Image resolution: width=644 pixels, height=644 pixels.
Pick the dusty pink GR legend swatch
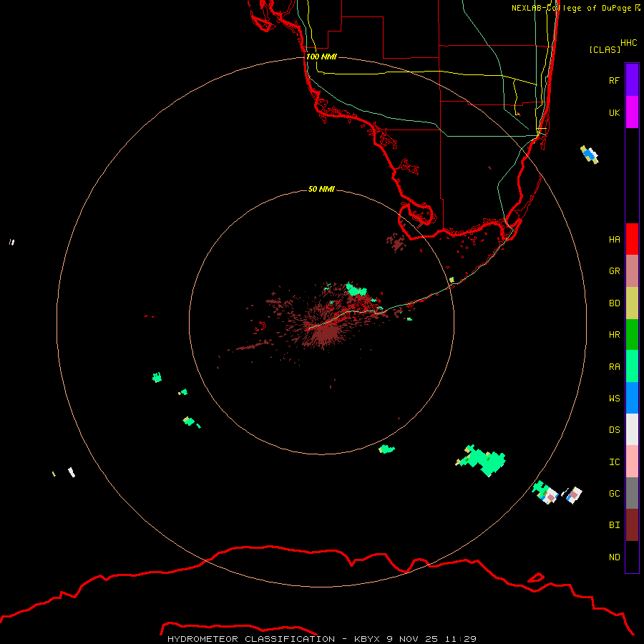click(632, 271)
